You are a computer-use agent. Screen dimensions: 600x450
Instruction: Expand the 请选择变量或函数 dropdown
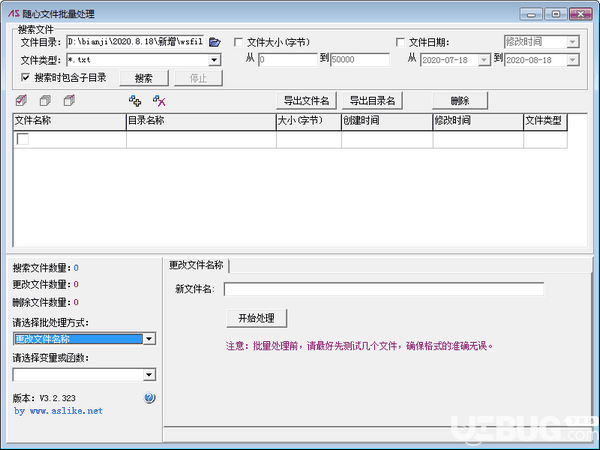pyautogui.click(x=149, y=375)
